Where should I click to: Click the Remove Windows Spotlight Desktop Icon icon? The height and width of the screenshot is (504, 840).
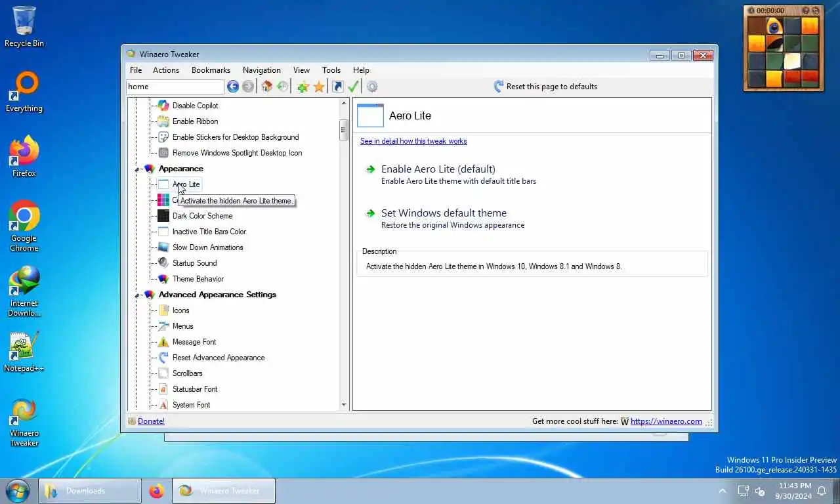[x=163, y=153]
